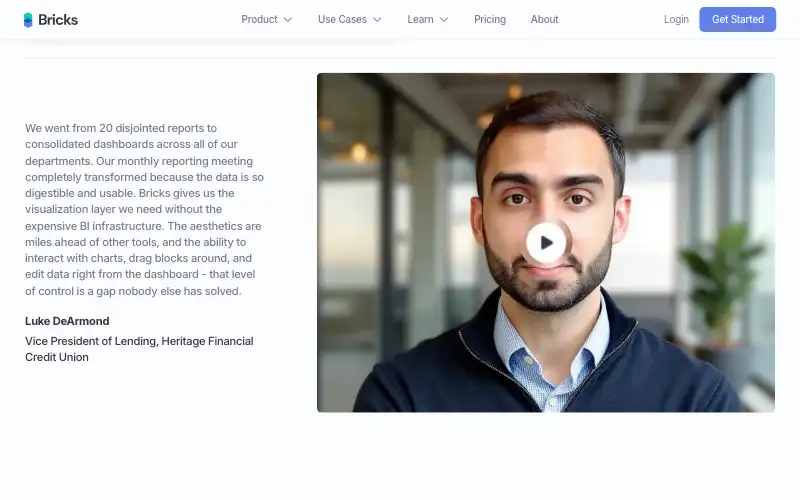Click the testimonial quote starting 'We went from 20'
Screen dimensions: 800x500
144,209
